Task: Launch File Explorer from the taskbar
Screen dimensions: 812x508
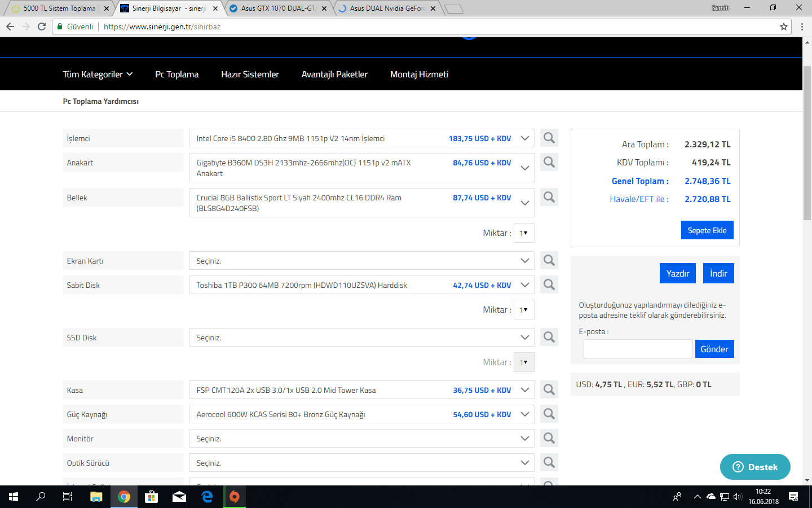Action: point(96,497)
